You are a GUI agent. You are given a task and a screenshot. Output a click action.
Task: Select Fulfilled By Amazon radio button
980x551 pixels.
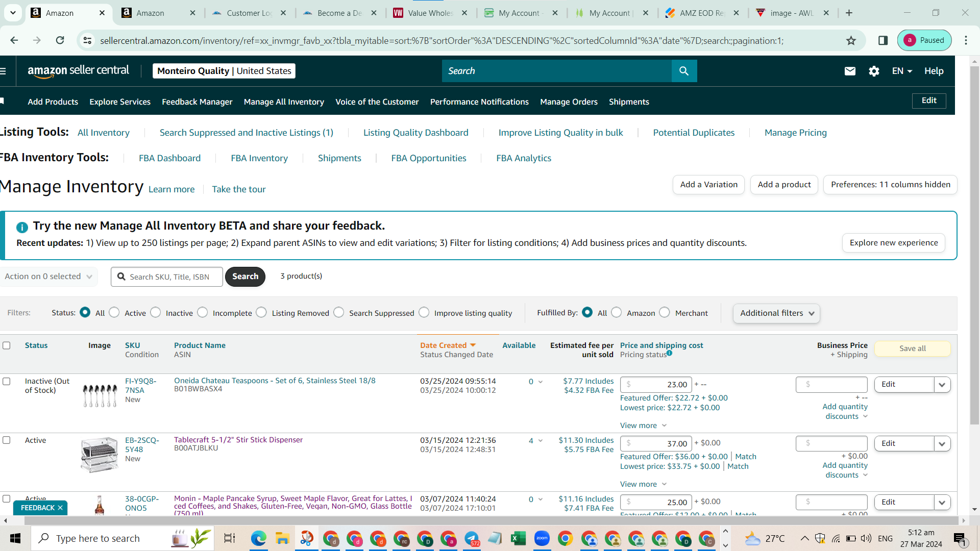click(617, 312)
